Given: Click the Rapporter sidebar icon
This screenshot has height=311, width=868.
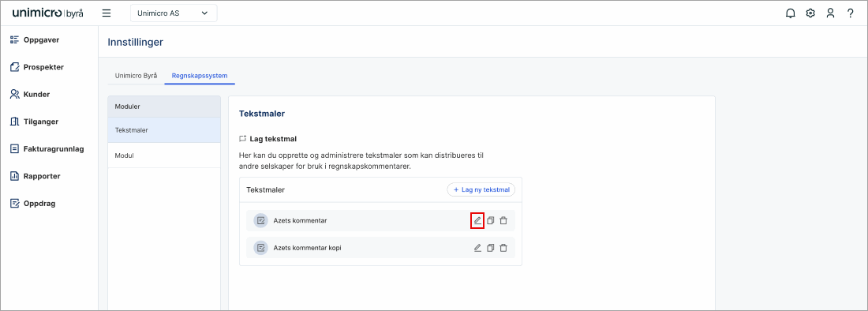Looking at the screenshot, I should click(15, 176).
